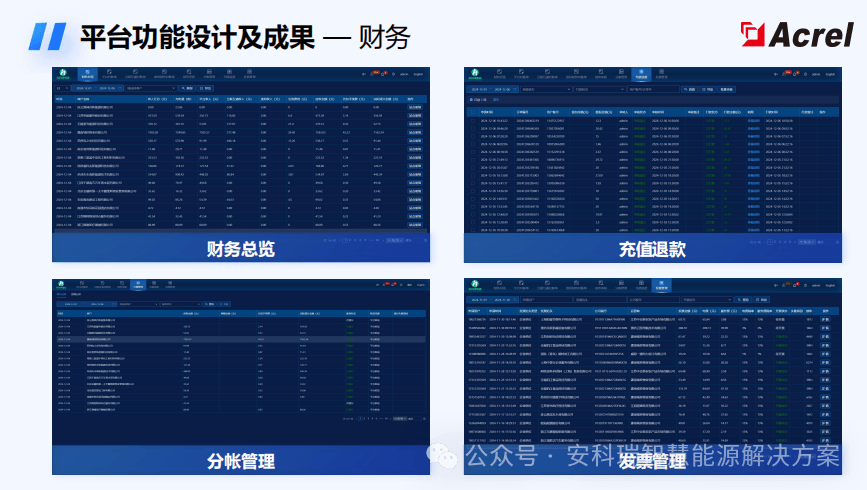
Task: Click the blue double-slash icon beside the slide title
Action: tap(47, 36)
